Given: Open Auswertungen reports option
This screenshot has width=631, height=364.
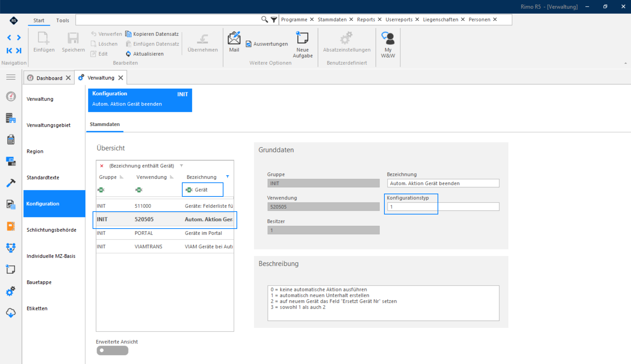Looking at the screenshot, I should (x=267, y=44).
